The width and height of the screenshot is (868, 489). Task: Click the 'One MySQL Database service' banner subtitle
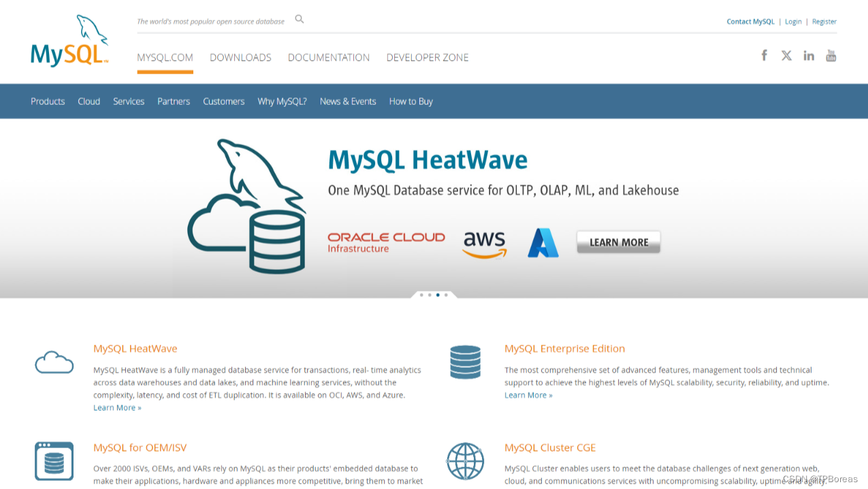pyautogui.click(x=503, y=191)
